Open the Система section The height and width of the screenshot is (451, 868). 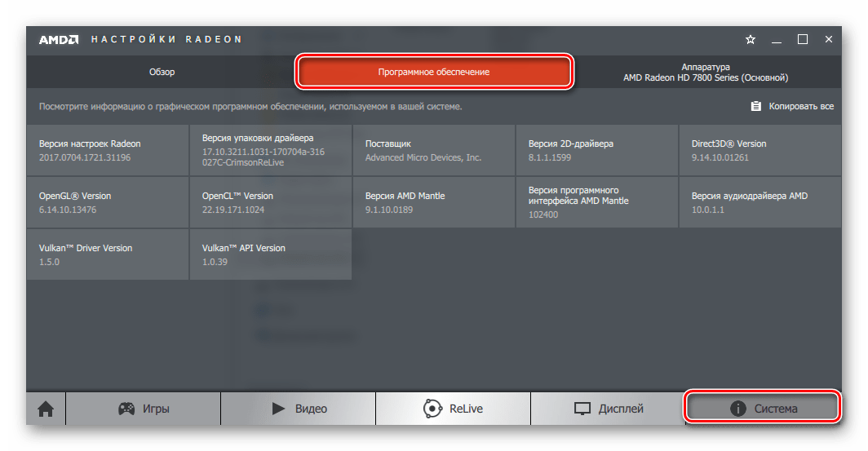point(763,409)
